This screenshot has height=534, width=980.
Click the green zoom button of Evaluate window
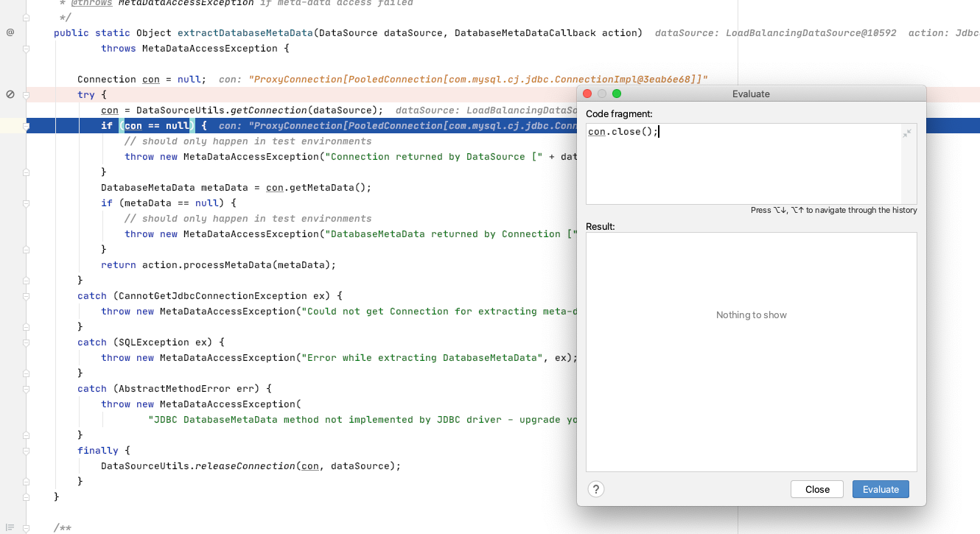(x=617, y=94)
